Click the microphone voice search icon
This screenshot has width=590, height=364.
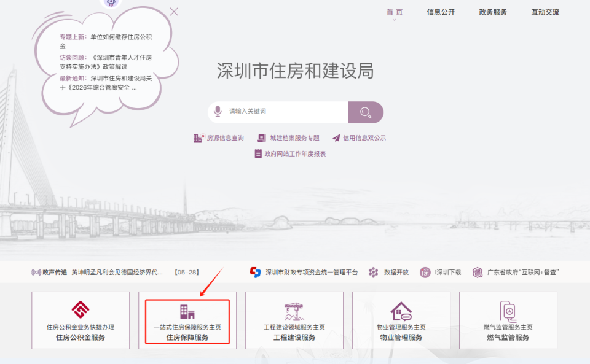(x=218, y=111)
